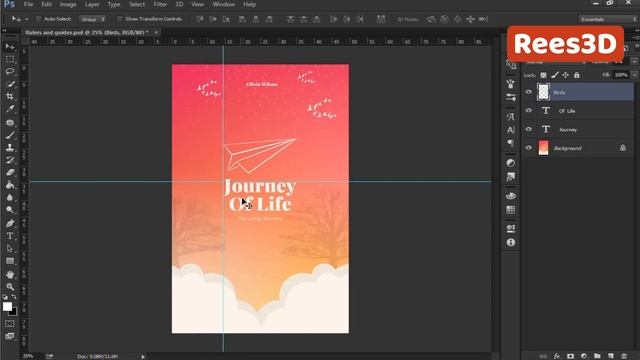640x360 pixels.
Task: Change the screen mode
Action: click(x=10, y=336)
